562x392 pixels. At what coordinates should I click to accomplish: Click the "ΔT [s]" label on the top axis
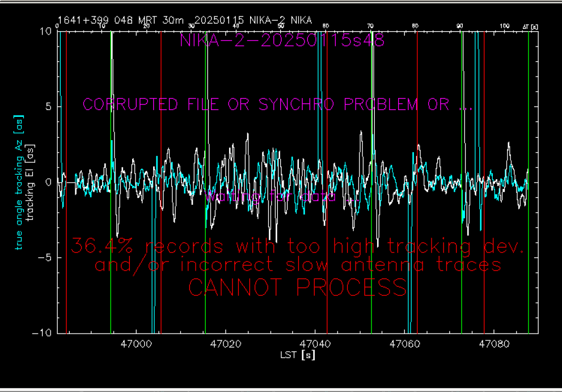(530, 26)
